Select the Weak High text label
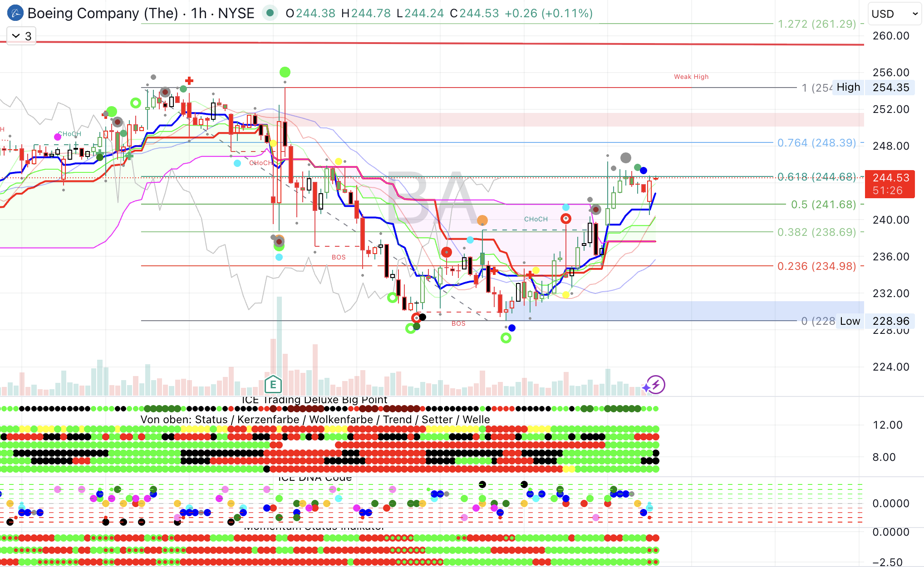Image resolution: width=924 pixels, height=567 pixels. (691, 77)
